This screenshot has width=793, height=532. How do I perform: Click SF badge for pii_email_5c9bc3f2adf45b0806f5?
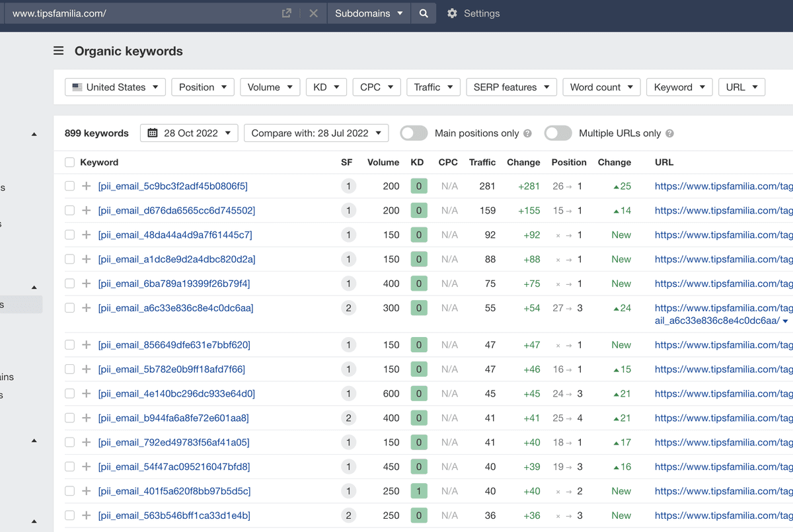348,186
